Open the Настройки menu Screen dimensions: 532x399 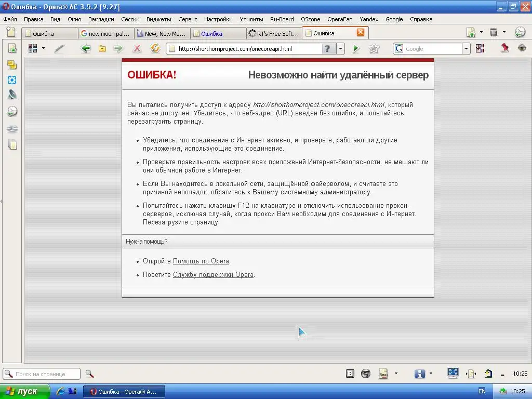[218, 19]
